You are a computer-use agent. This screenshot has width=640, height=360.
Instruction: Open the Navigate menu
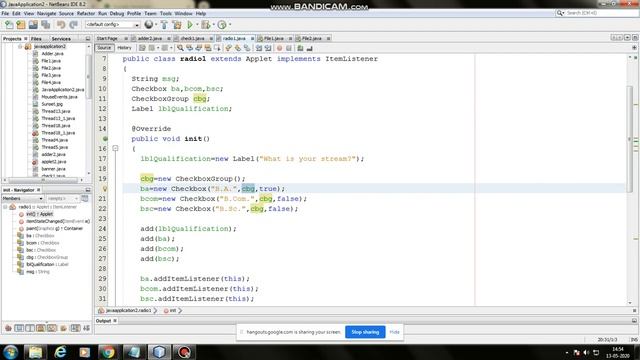(47, 13)
